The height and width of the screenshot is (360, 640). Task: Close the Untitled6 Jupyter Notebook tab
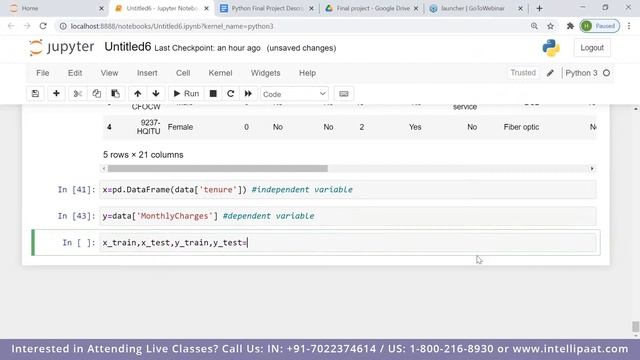pyautogui.click(x=207, y=8)
